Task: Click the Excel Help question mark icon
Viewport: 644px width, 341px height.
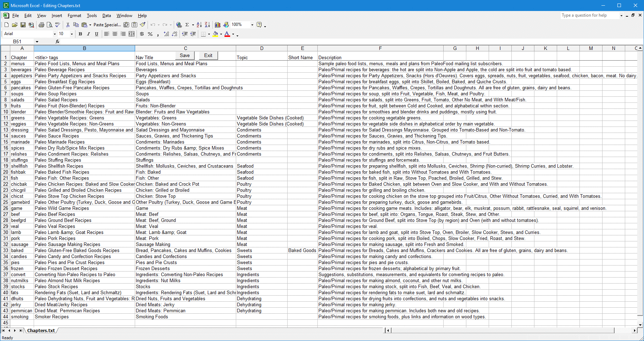Action: click(259, 25)
